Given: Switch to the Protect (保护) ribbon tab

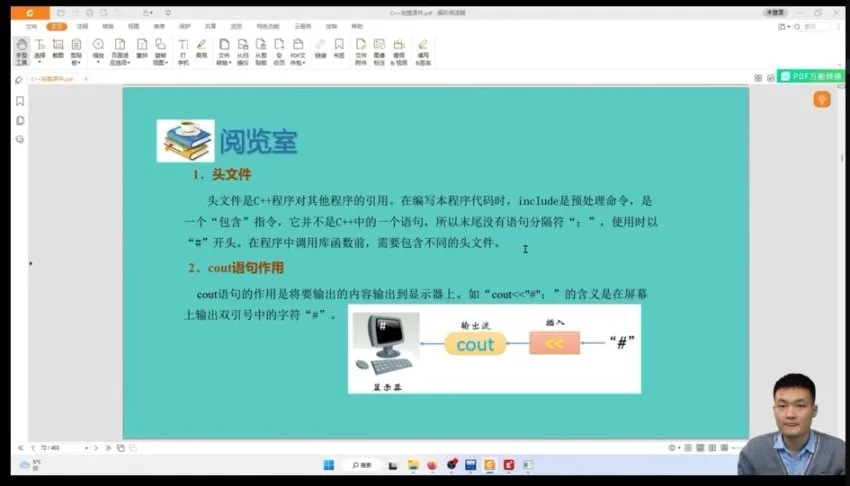Looking at the screenshot, I should (x=185, y=27).
